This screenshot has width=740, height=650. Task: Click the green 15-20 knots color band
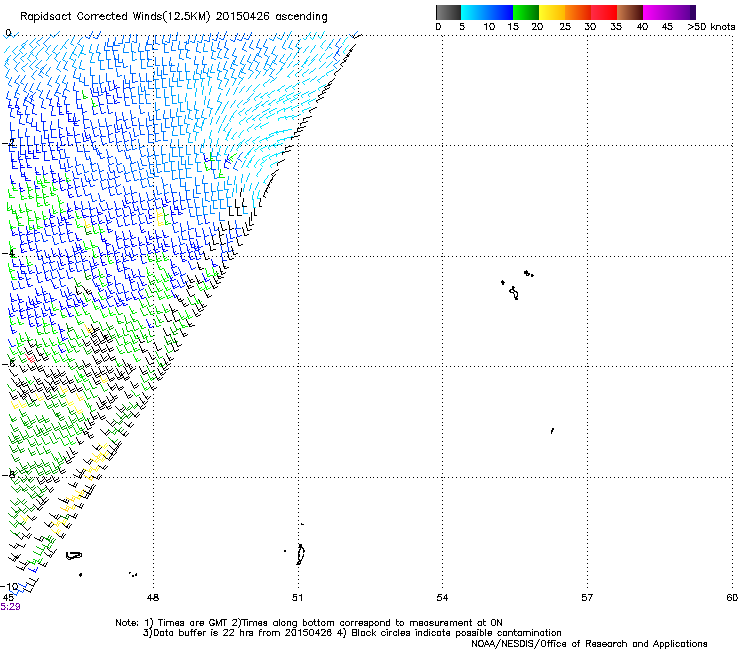pyautogui.click(x=526, y=12)
